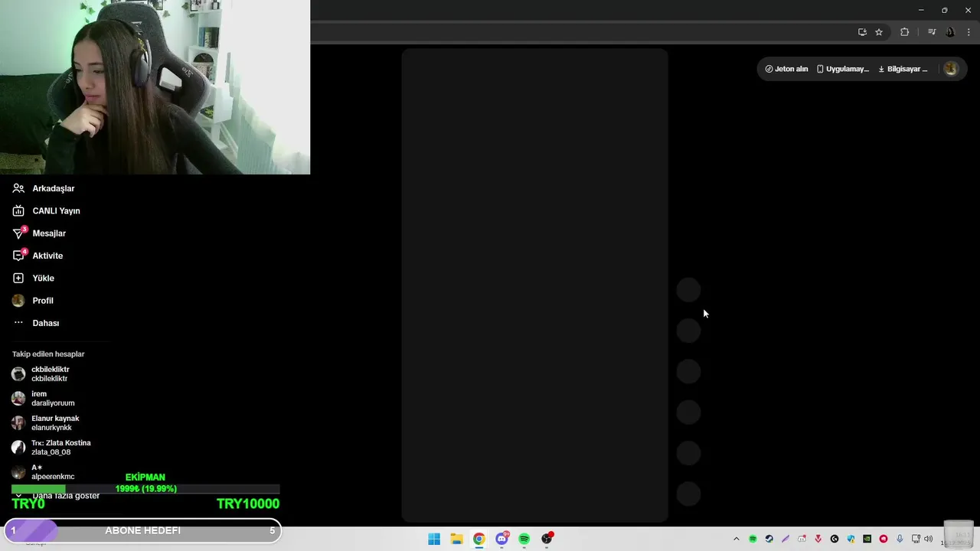
Task: Click the Steam tray icon
Action: click(769, 539)
